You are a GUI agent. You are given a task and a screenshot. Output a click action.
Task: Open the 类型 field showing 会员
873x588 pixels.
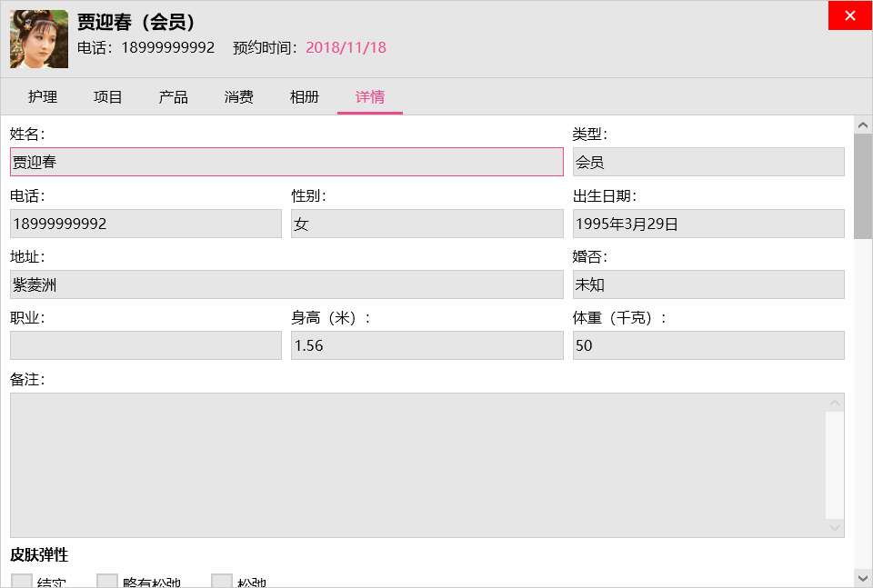[x=708, y=162]
